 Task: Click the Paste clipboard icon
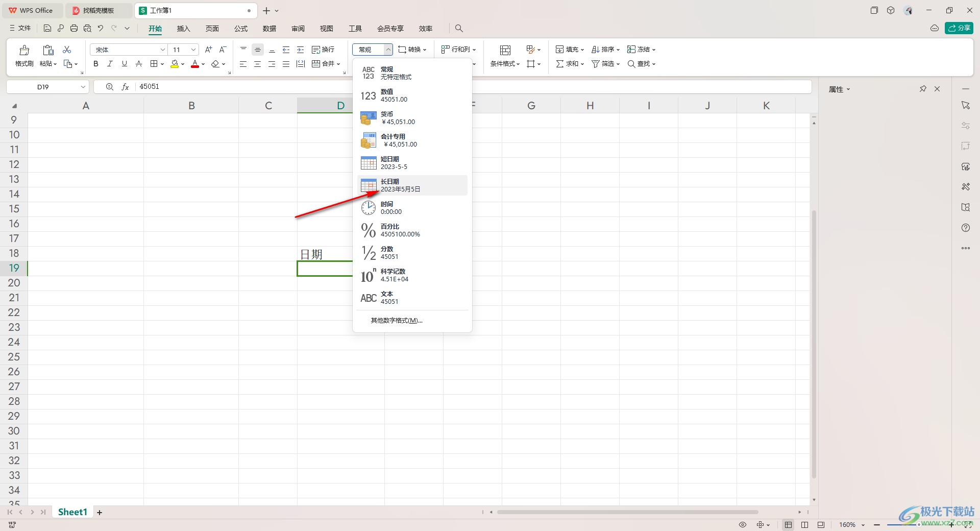(48, 50)
